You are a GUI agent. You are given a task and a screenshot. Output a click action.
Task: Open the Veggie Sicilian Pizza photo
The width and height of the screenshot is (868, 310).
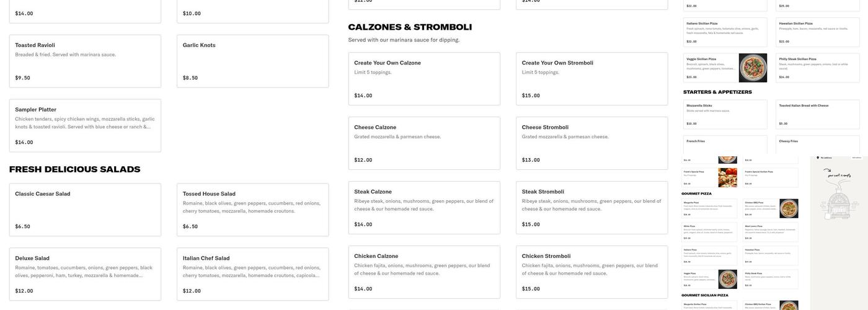[753, 68]
